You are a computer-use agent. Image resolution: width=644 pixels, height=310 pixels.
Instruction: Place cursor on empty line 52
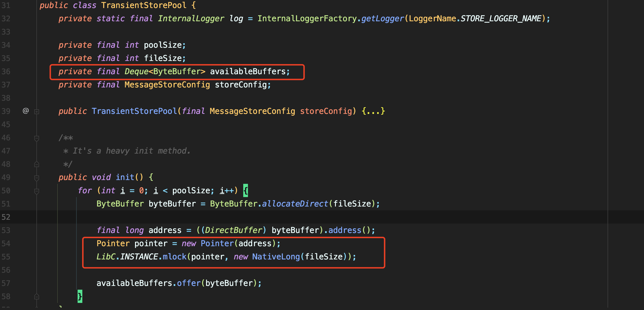(322, 217)
